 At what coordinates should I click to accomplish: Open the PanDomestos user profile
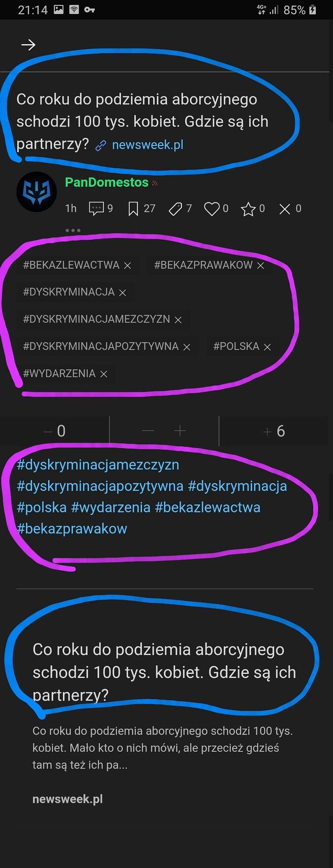click(x=107, y=182)
